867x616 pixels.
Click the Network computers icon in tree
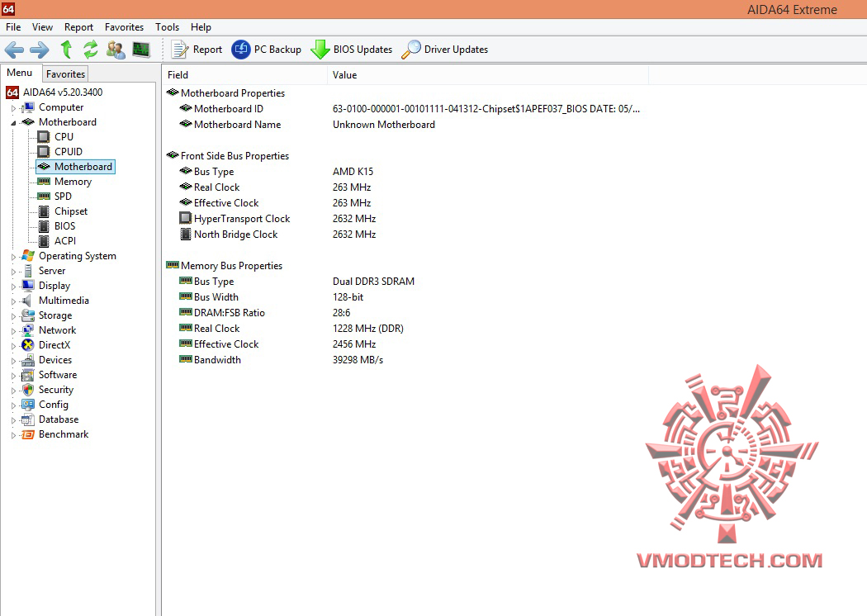coord(28,330)
